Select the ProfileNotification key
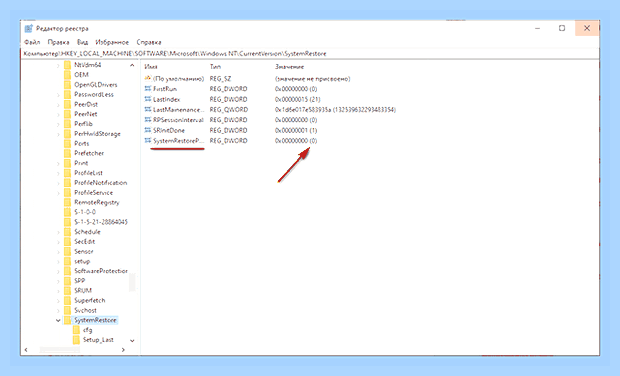Viewport: 620px width, 376px height. click(100, 183)
